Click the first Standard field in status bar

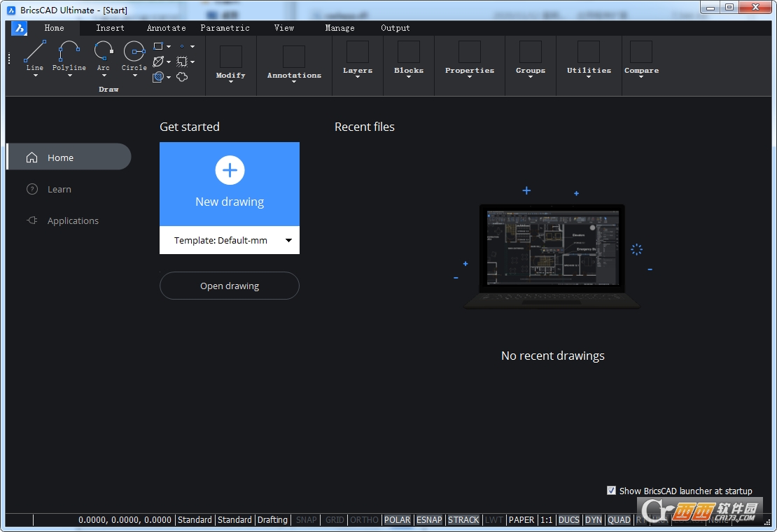coord(195,519)
